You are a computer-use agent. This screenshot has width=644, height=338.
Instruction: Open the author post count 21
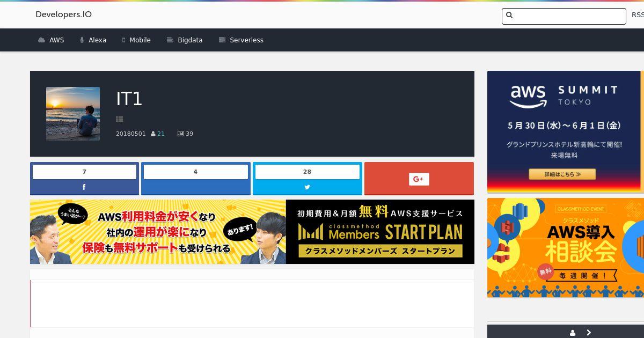161,134
